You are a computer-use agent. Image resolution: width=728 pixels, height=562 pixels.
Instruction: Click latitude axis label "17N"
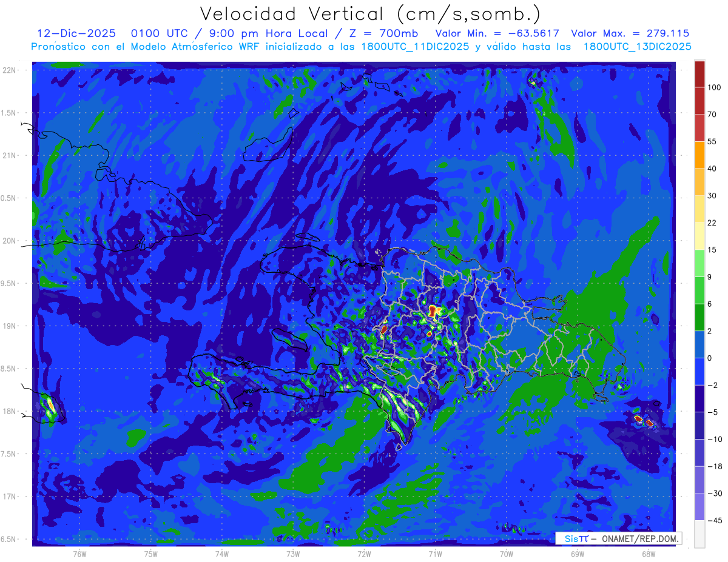pos(9,497)
